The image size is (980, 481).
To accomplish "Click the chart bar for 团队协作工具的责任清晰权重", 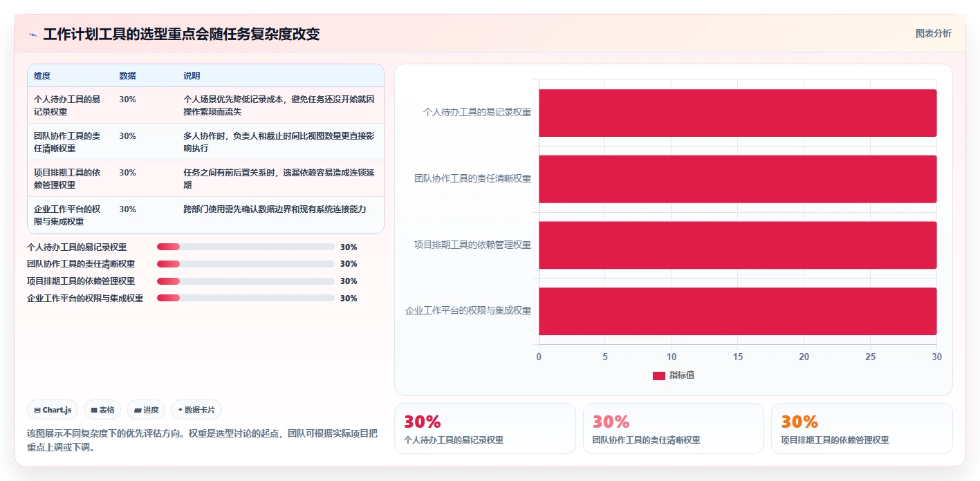I will tap(738, 179).
